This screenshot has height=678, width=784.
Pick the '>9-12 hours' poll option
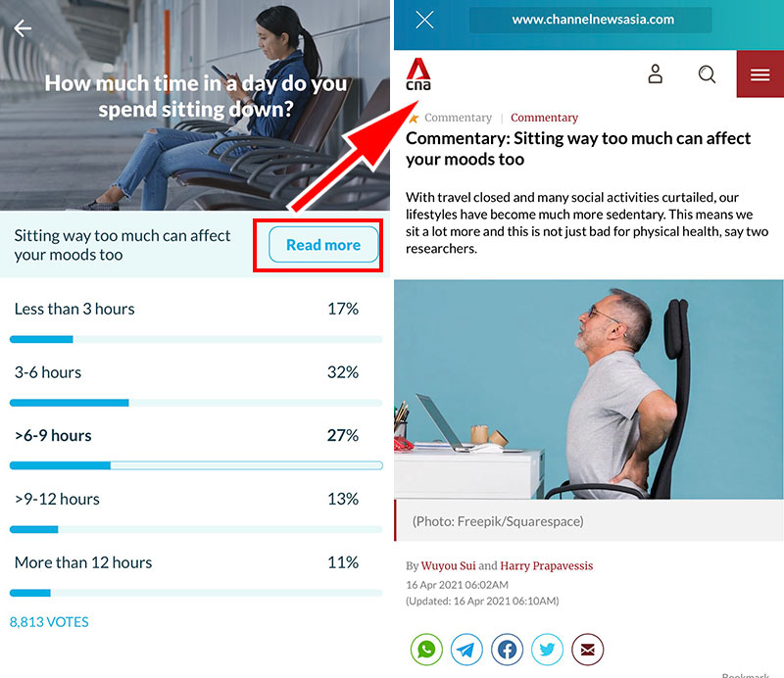(196, 510)
